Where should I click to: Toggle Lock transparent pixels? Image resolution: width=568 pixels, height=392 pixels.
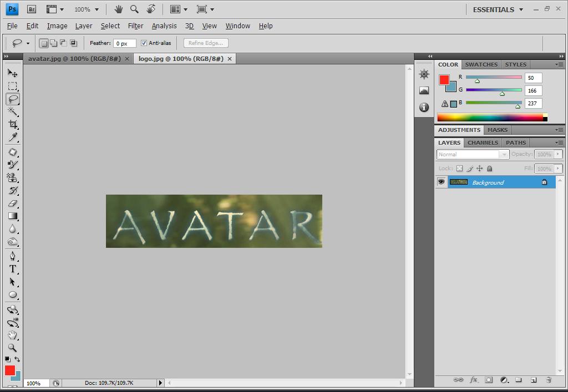point(459,169)
